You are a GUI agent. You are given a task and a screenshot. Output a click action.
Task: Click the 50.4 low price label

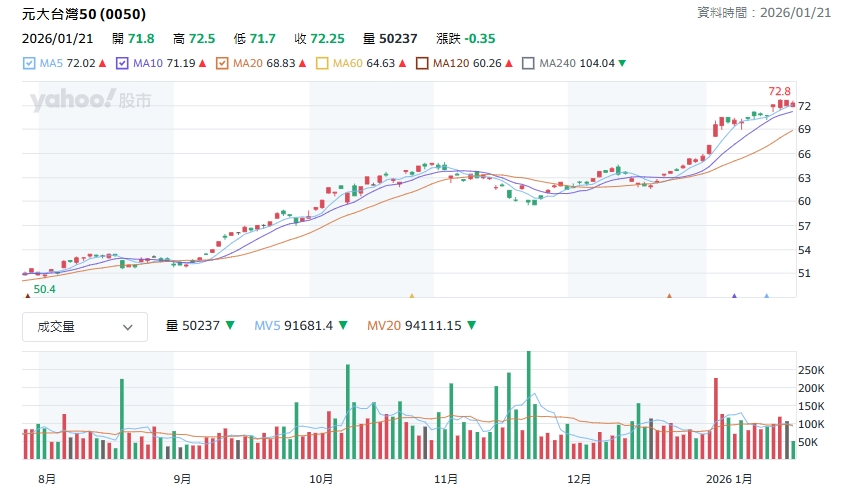(44, 289)
